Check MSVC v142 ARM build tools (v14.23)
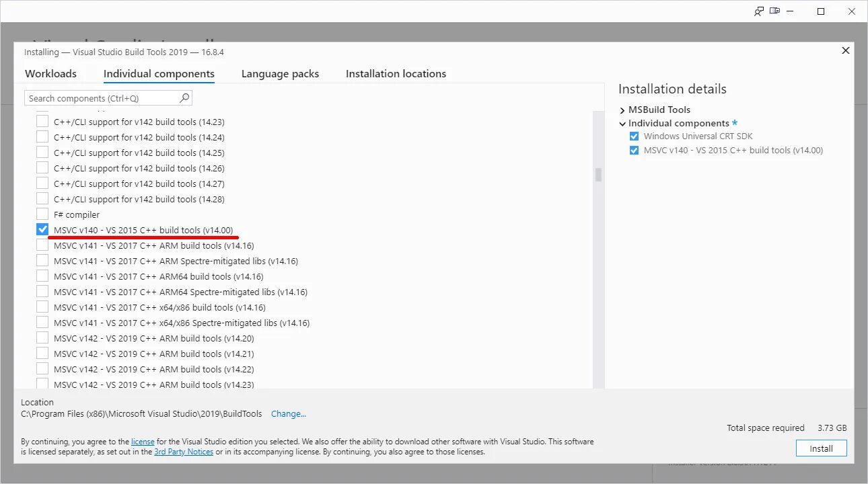This screenshot has height=484, width=868. (42, 384)
